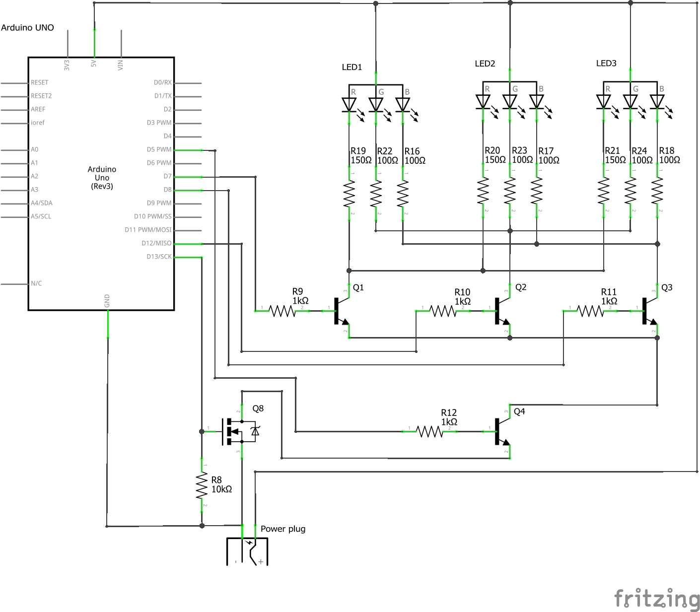Click the D11 PWM/MOSI pin label

point(148,230)
